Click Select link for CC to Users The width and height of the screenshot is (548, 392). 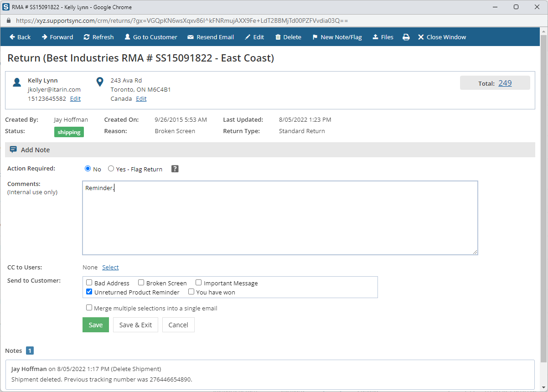tap(110, 268)
